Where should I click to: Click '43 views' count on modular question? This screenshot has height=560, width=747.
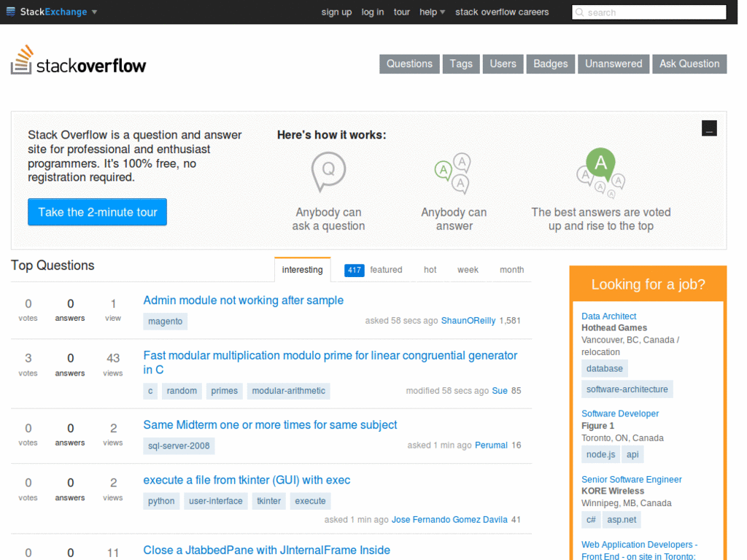tap(113, 365)
